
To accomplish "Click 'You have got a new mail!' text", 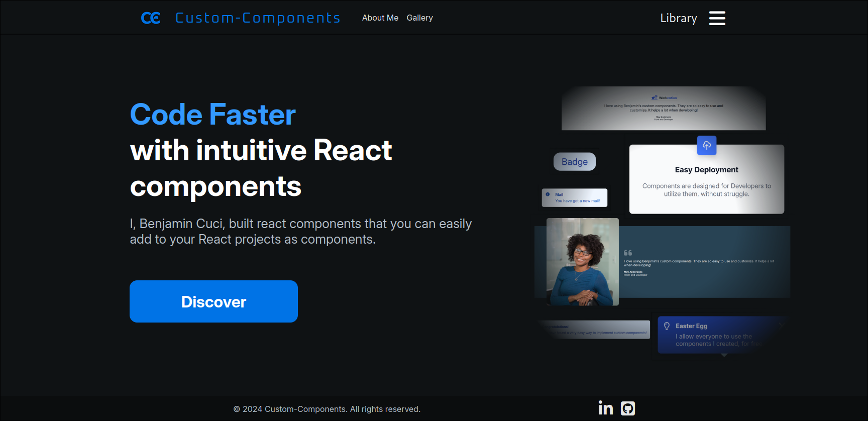I will 577,201.
